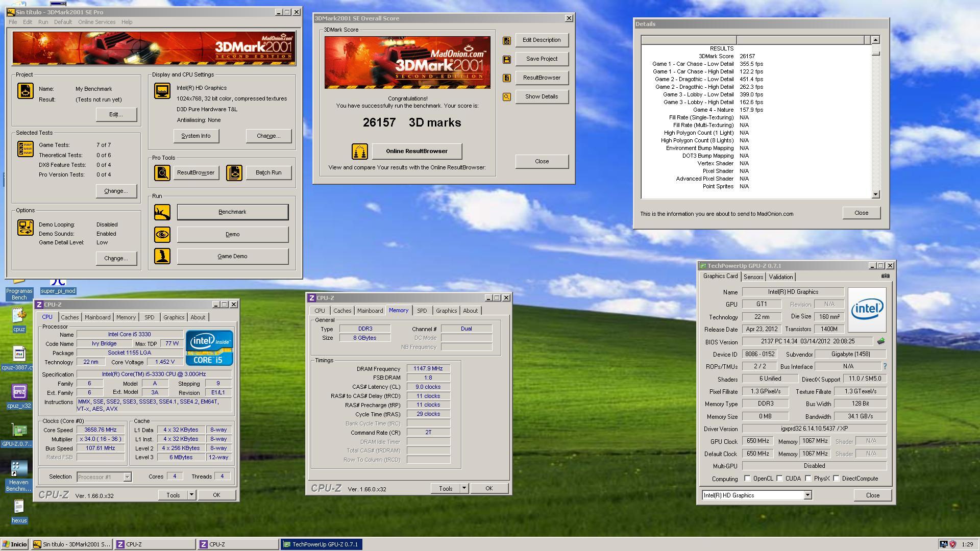Click the 3DMark Score row in Details
Image resolution: width=980 pixels, height=551 pixels.
click(x=755, y=57)
